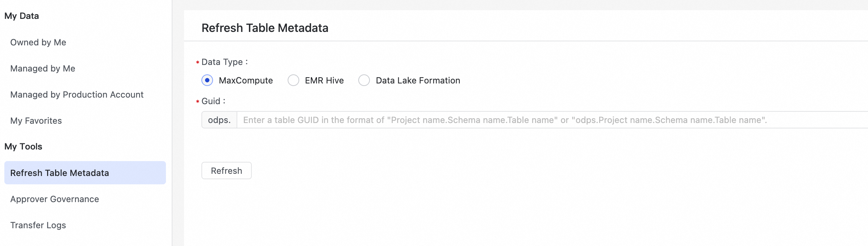Click the Refresh Table Metadata page heading

265,28
